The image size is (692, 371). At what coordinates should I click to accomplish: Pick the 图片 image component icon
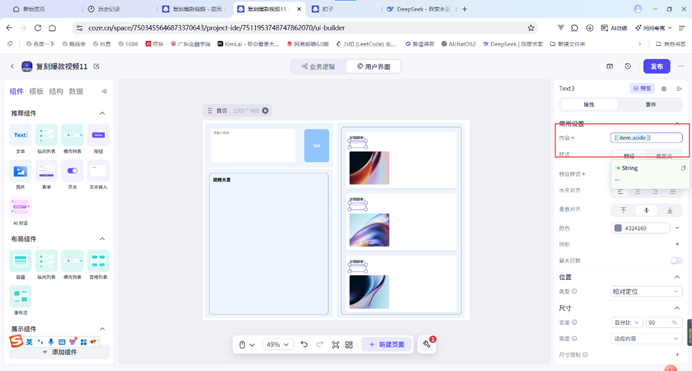coord(20,171)
